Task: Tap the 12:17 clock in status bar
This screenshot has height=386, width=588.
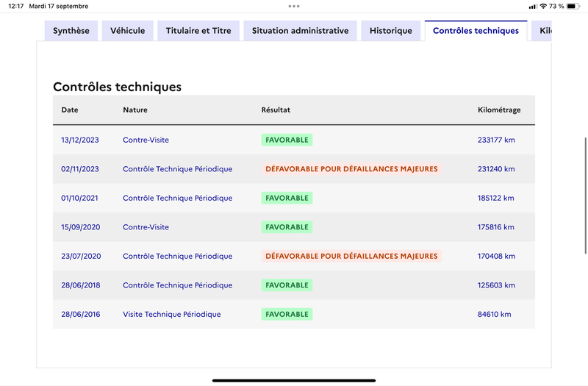Action: click(x=16, y=6)
